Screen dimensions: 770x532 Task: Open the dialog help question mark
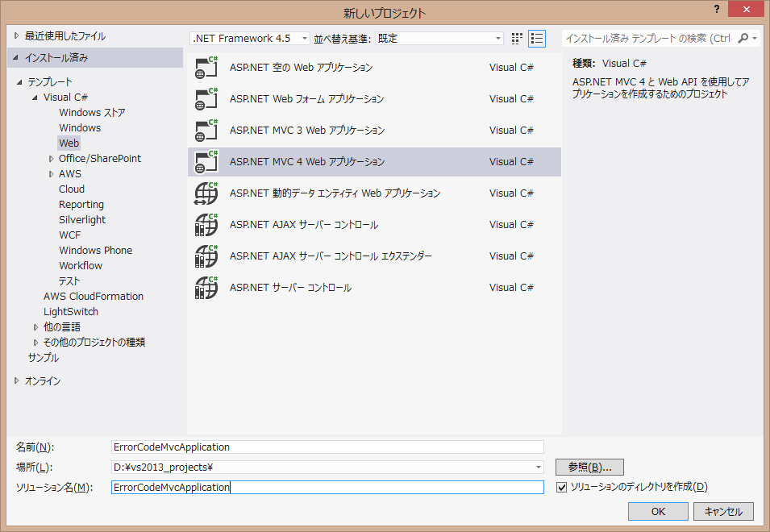tap(717, 10)
